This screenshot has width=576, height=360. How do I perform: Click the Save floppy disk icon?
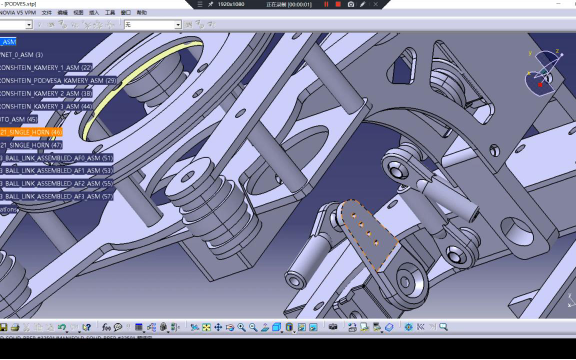click(3, 327)
